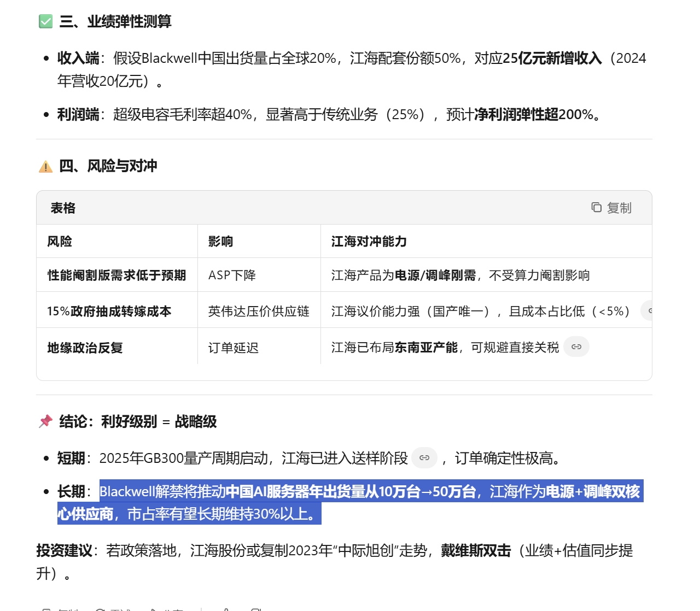
Task: Click the 地缘政治反复 cell
Action: click(x=117, y=347)
